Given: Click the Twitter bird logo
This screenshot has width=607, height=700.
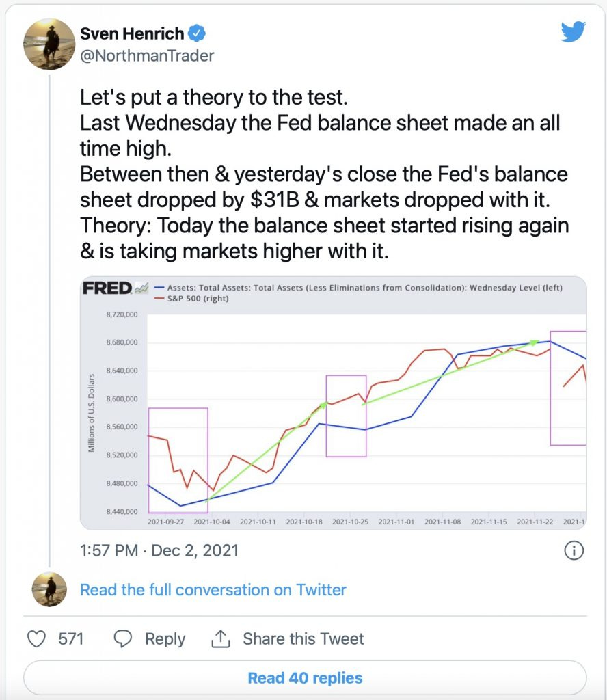Looking at the screenshot, I should [573, 31].
